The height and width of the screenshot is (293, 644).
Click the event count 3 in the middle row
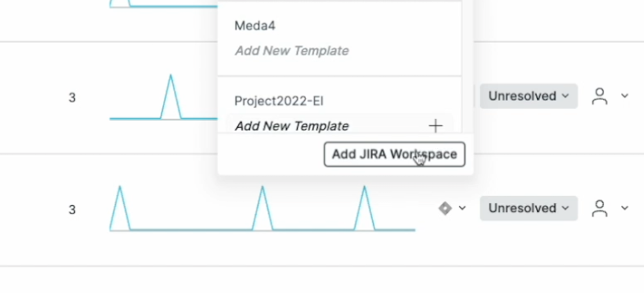tap(72, 98)
